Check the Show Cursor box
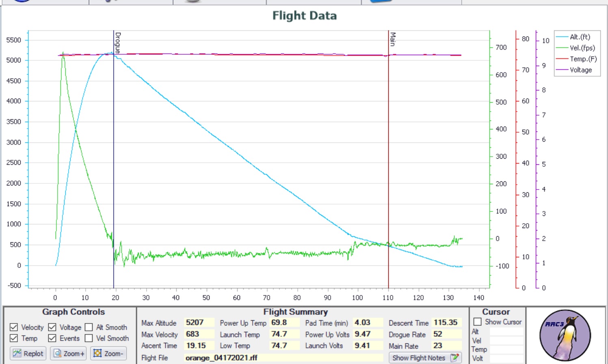This screenshot has width=608, height=364. [478, 322]
